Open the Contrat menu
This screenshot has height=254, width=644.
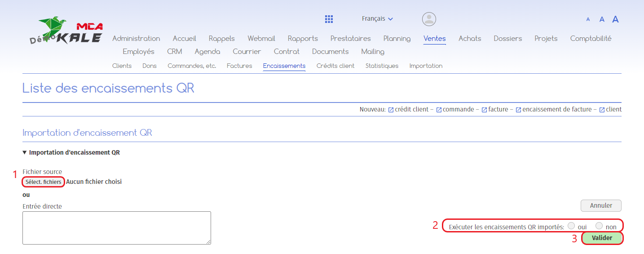click(x=287, y=52)
